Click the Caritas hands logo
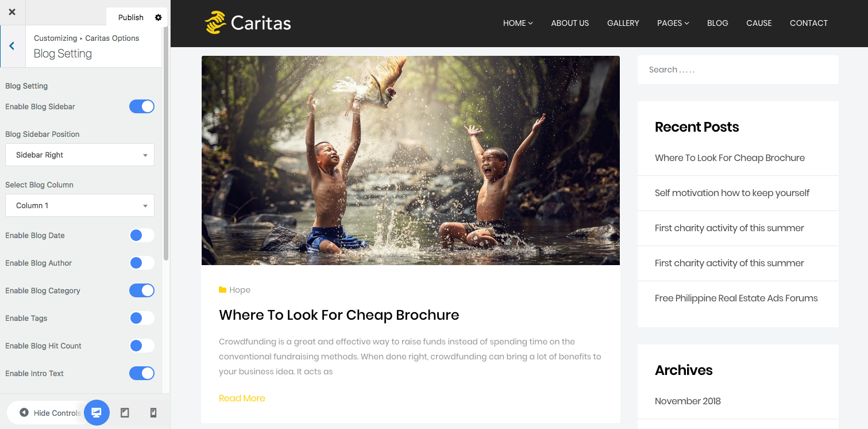The width and height of the screenshot is (868, 429). click(x=215, y=23)
